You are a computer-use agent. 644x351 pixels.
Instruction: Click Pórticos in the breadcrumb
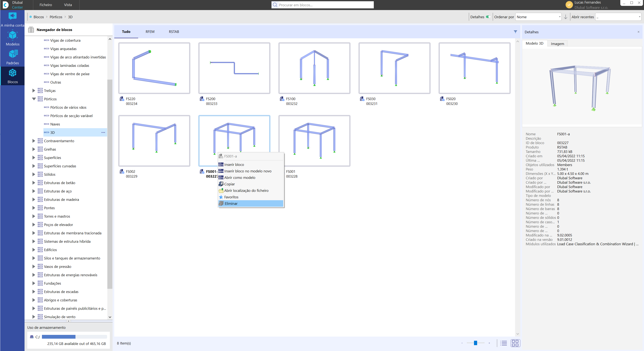tap(56, 17)
